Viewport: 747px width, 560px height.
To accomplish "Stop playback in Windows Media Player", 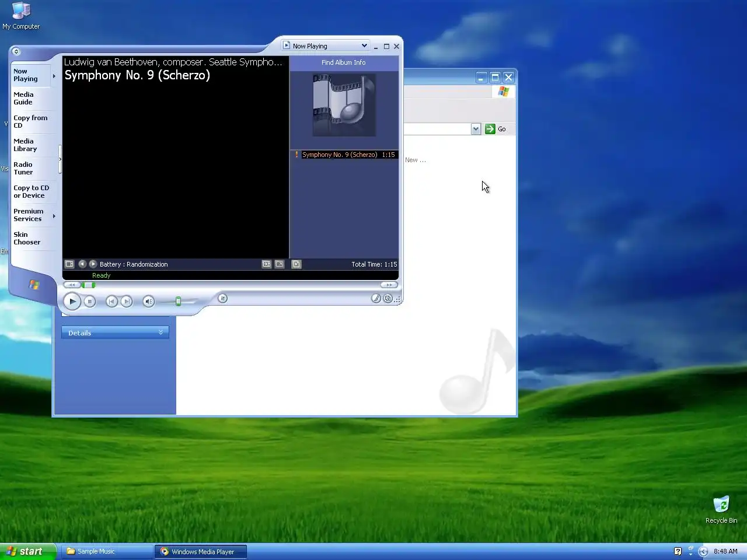I will pyautogui.click(x=89, y=302).
